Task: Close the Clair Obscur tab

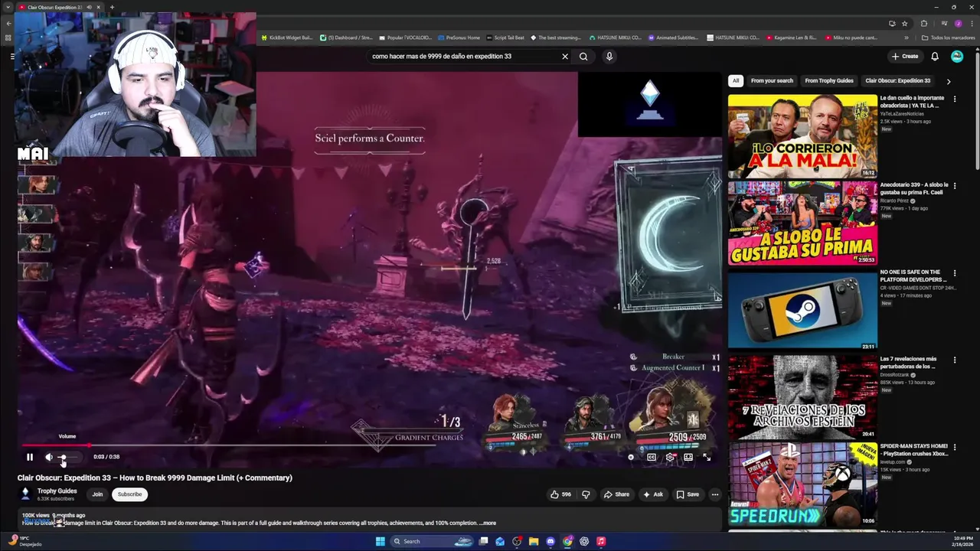Action: coord(98,8)
